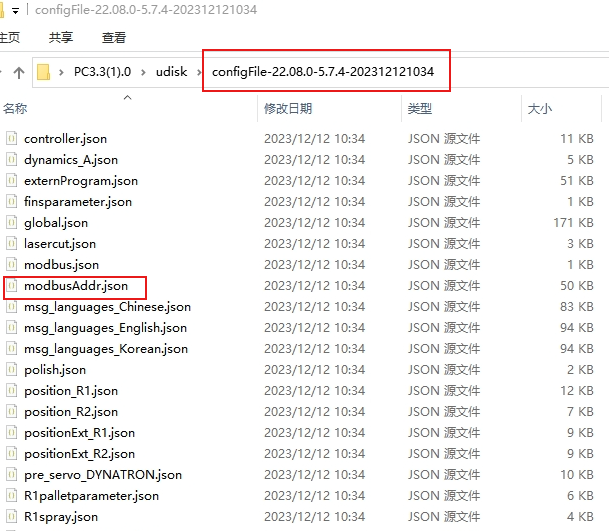Go to the udisk folder in the breadcrumb

click(173, 73)
